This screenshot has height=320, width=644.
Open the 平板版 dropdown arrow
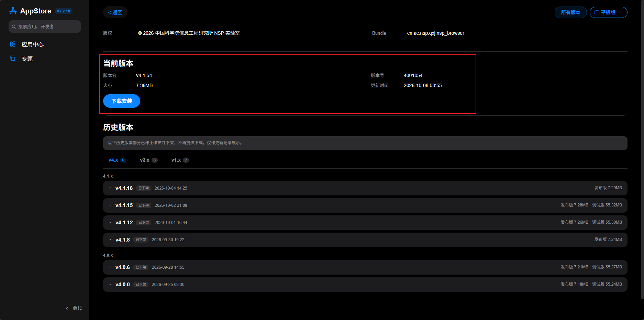(622, 12)
